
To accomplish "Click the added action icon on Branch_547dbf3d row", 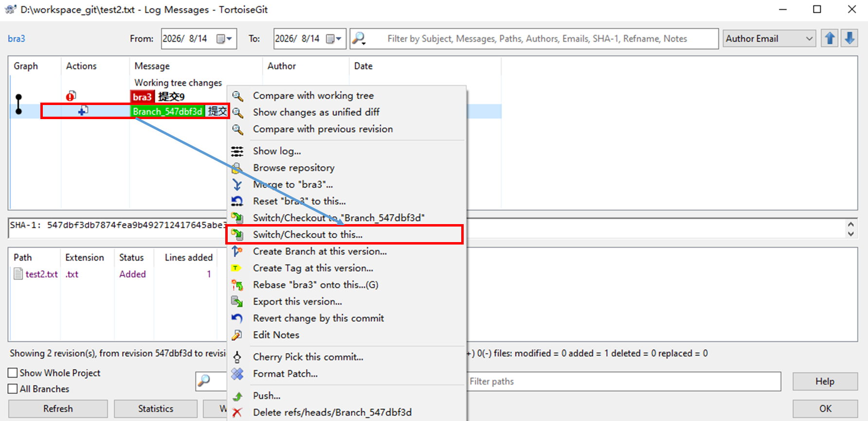I will tap(83, 111).
